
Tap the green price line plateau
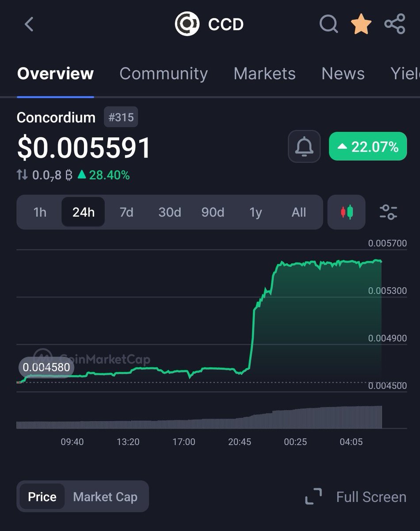pos(329,263)
